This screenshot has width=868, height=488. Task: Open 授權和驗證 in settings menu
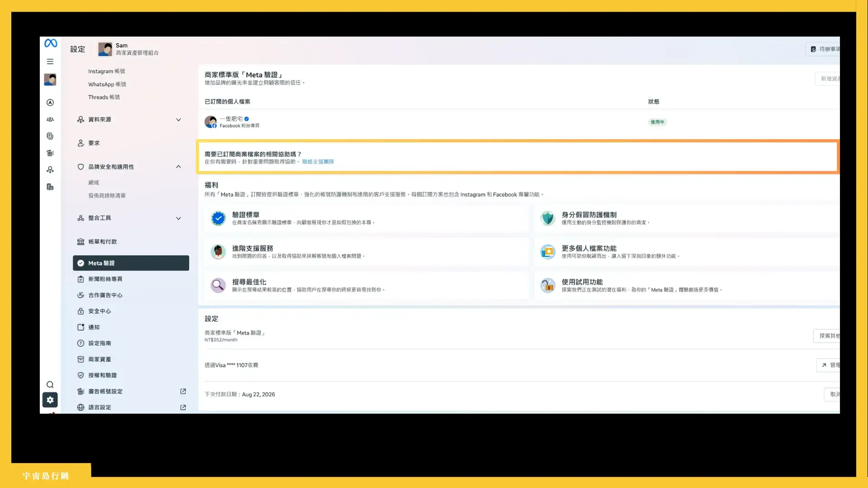pyautogui.click(x=103, y=375)
